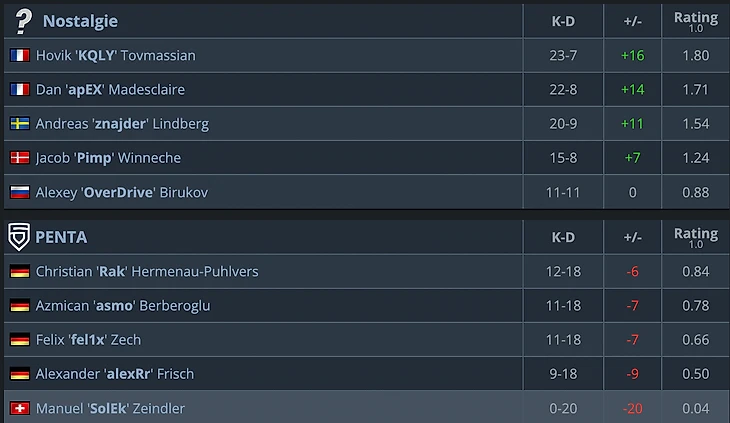Click the Swiss flag beside SolEk
Image resolution: width=730 pixels, height=423 pixels.
tap(20, 408)
